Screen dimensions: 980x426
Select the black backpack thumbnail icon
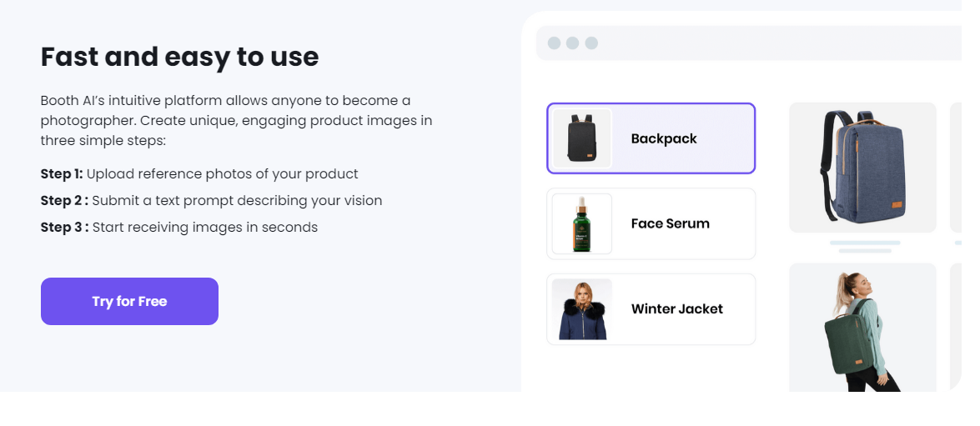[582, 138]
